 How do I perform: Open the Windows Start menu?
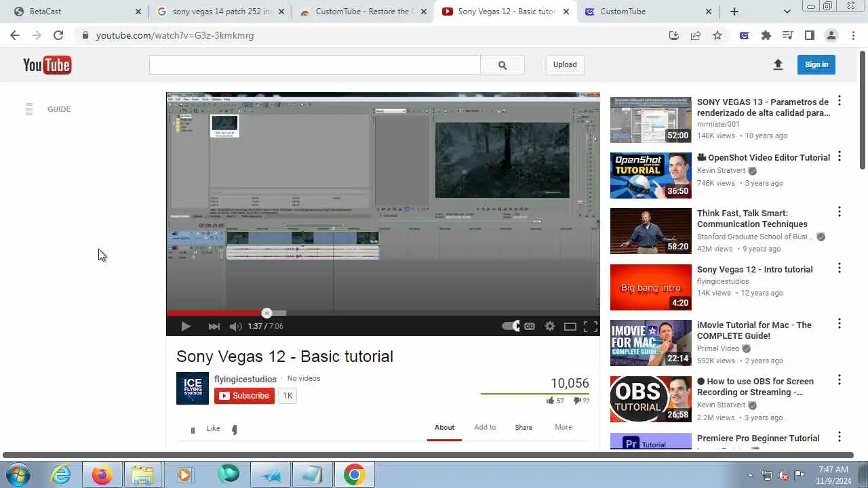(x=17, y=474)
